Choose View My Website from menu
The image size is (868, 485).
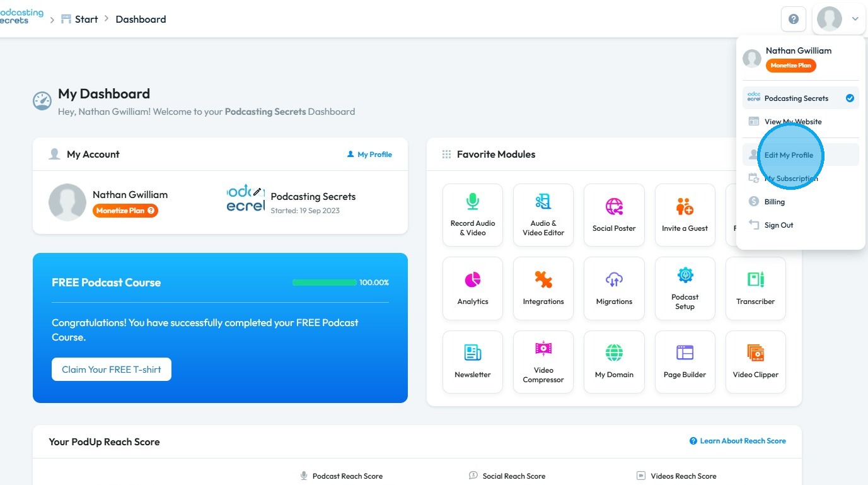click(801, 122)
